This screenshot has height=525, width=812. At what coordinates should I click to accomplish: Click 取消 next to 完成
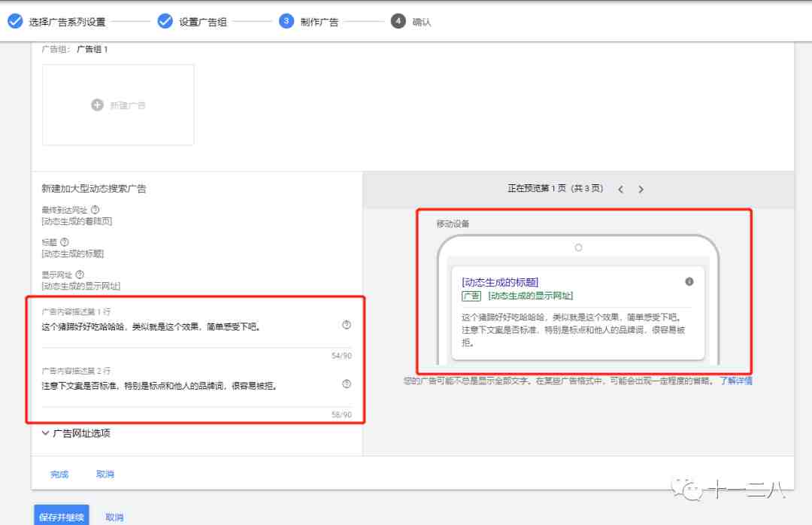pos(105,474)
